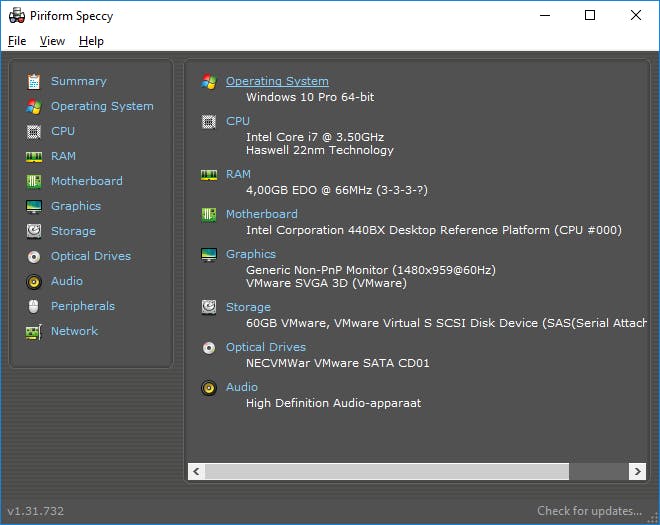Image resolution: width=660 pixels, height=525 pixels.
Task: Click the Operating System Windows flag icon in sidebar
Action: [x=34, y=107]
